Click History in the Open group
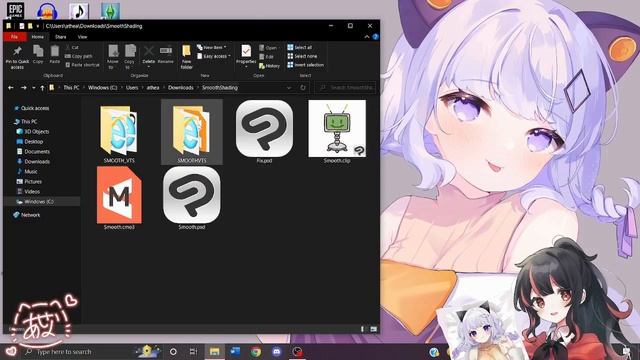The height and width of the screenshot is (360, 640). pos(269,66)
